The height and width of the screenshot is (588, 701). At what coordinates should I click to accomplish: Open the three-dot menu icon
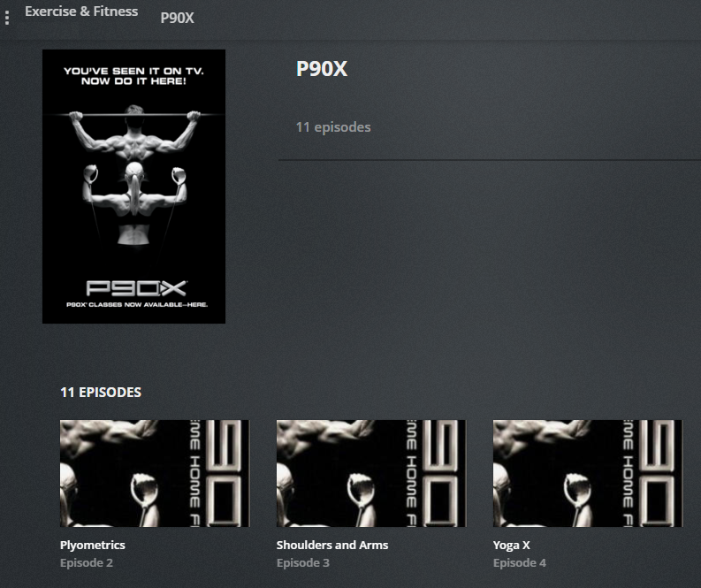click(x=7, y=18)
